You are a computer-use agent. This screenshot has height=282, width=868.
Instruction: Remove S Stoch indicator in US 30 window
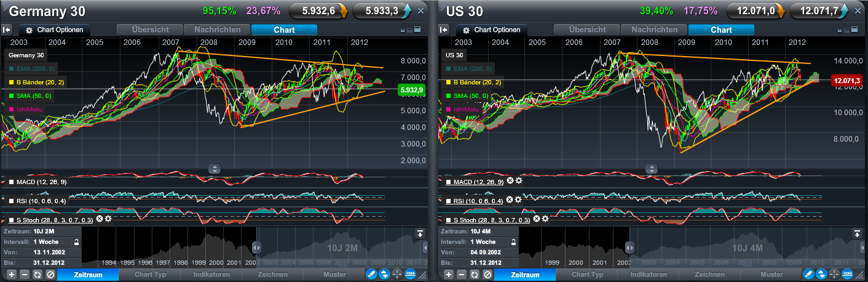tap(537, 219)
